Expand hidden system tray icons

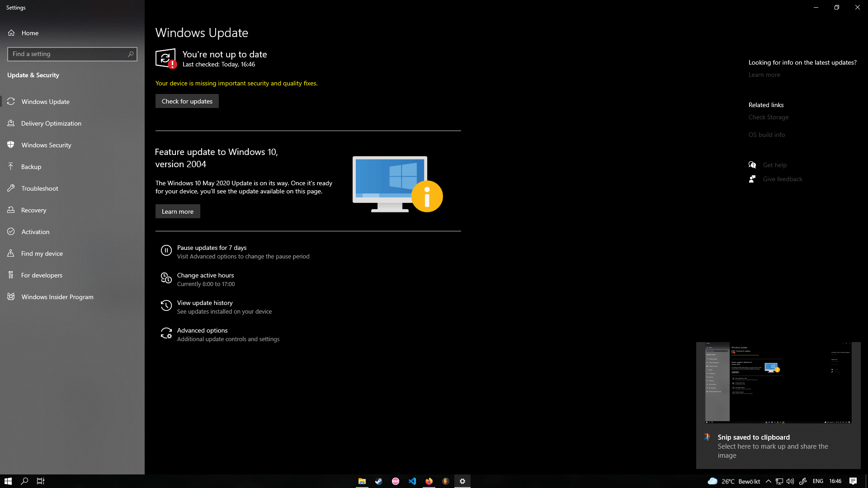coord(769,481)
